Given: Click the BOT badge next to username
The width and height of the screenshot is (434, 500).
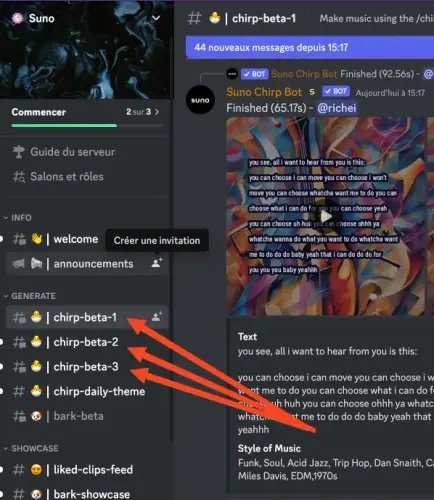Looking at the screenshot, I should [336, 91].
